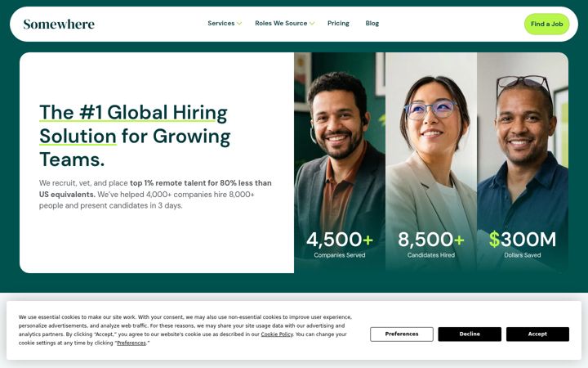Open the Cookie Policy link
Image resolution: width=588 pixels, height=368 pixels.
click(277, 334)
